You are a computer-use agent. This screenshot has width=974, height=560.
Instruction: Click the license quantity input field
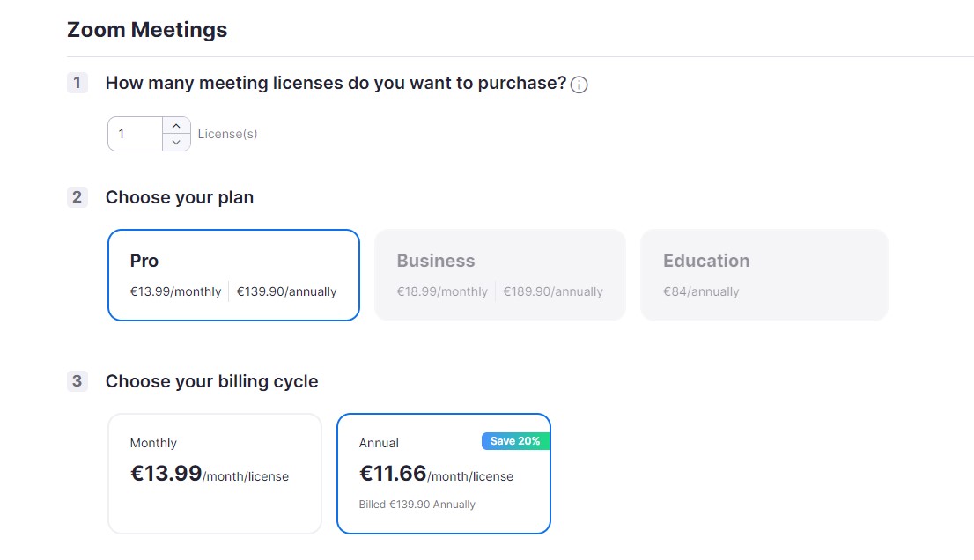[136, 134]
